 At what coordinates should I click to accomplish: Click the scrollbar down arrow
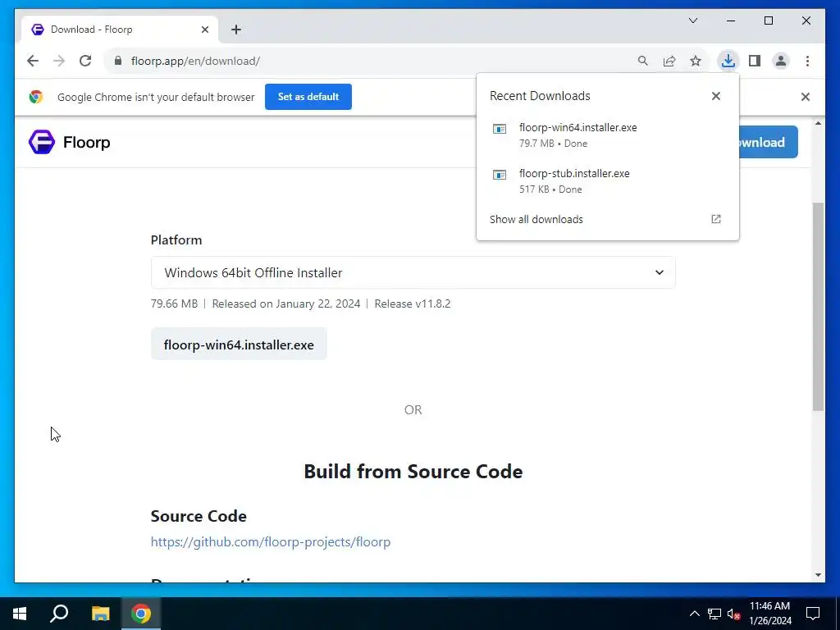click(x=818, y=575)
